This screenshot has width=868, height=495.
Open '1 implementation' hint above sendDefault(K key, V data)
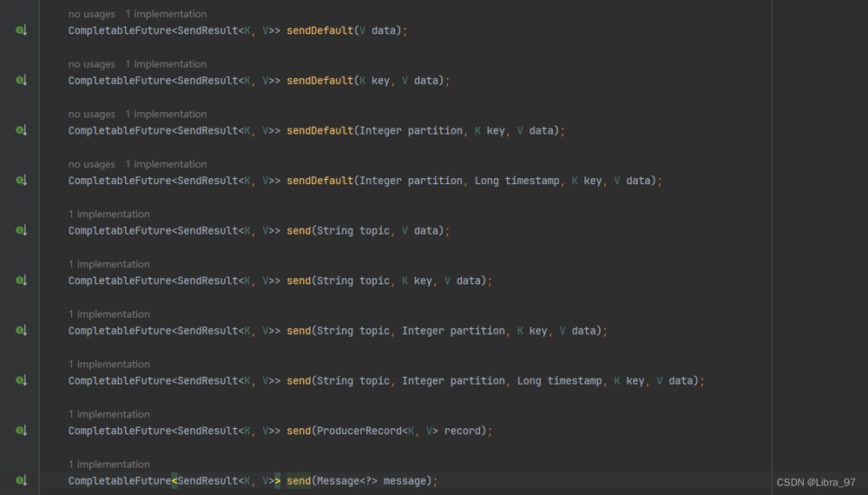pos(166,63)
